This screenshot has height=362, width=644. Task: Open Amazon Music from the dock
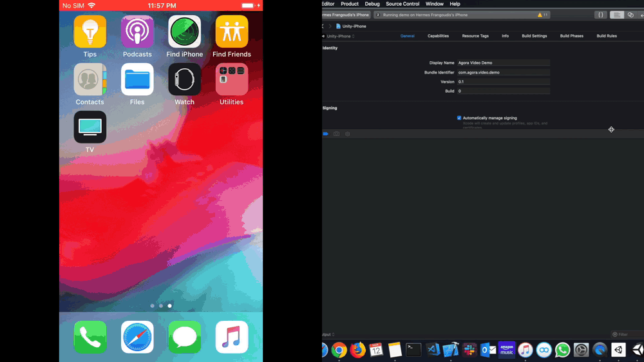pyautogui.click(x=507, y=350)
